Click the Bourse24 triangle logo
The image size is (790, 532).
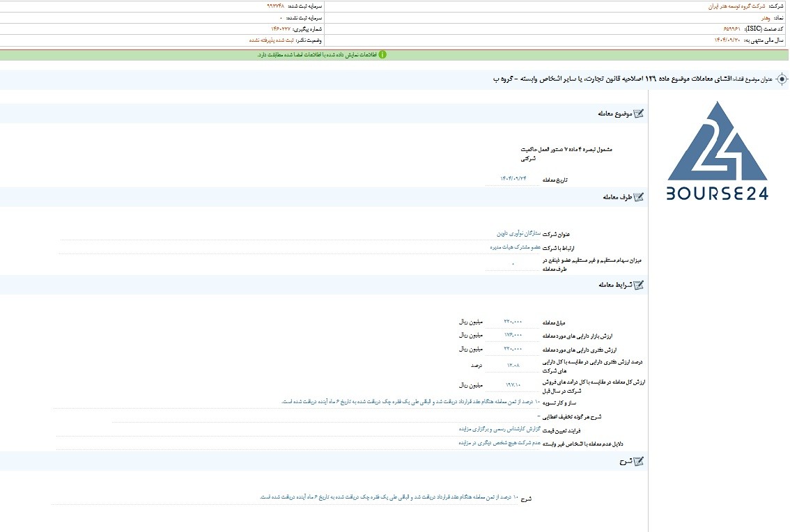click(x=718, y=141)
